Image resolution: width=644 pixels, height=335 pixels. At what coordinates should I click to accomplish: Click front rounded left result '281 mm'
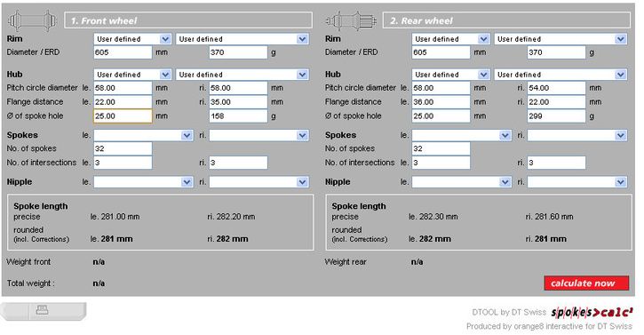(116, 239)
